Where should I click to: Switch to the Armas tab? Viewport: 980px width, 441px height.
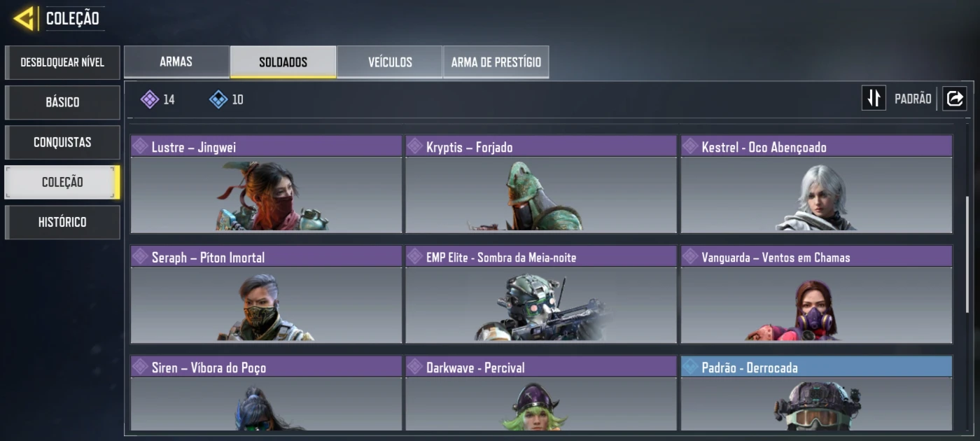pyautogui.click(x=176, y=62)
